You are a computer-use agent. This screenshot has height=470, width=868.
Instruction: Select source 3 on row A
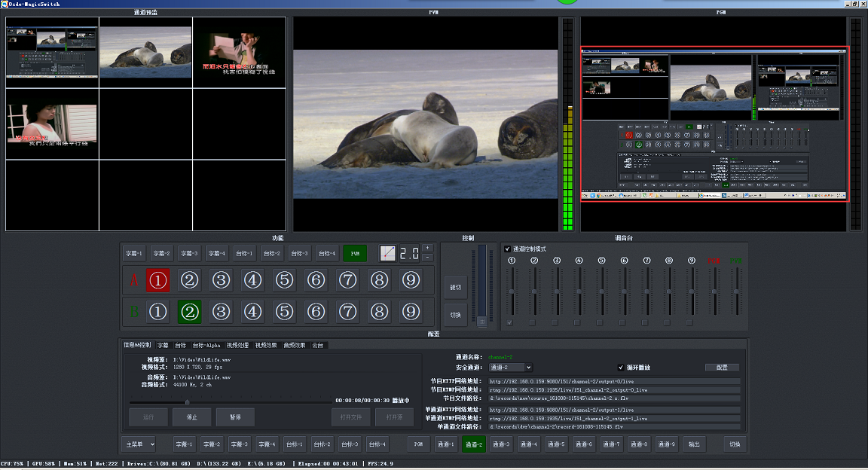(x=221, y=280)
